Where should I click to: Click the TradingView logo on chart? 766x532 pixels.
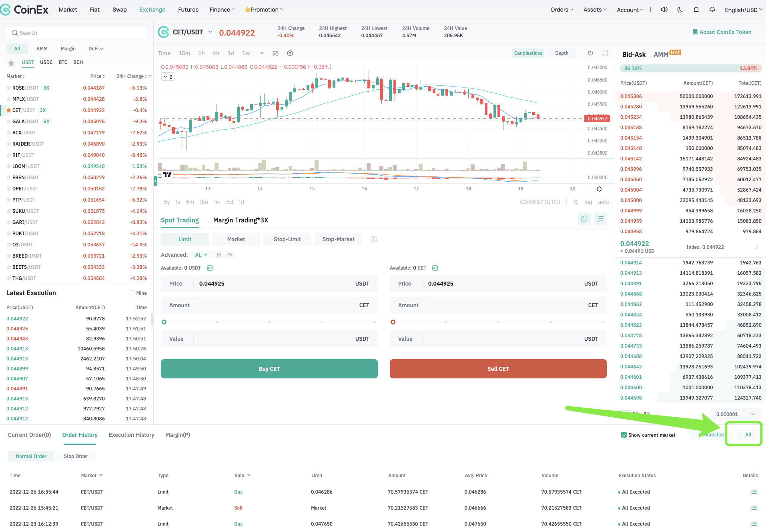click(167, 174)
